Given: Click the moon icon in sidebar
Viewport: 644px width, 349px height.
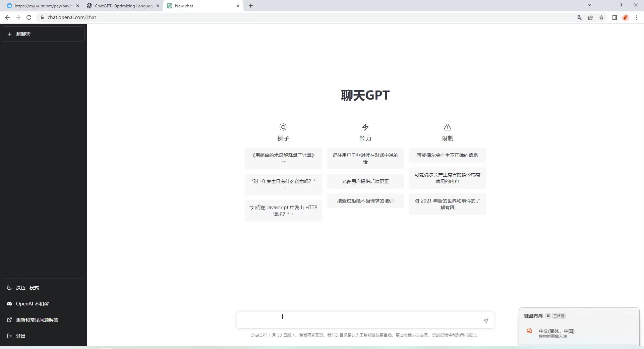Looking at the screenshot, I should pyautogui.click(x=9, y=288).
